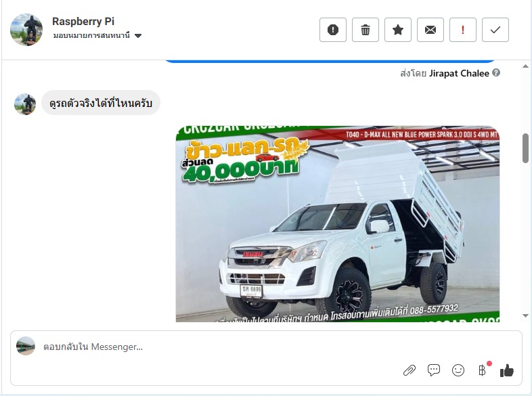Click the scroll up arrow
532x396 pixels.
[x=525, y=66]
